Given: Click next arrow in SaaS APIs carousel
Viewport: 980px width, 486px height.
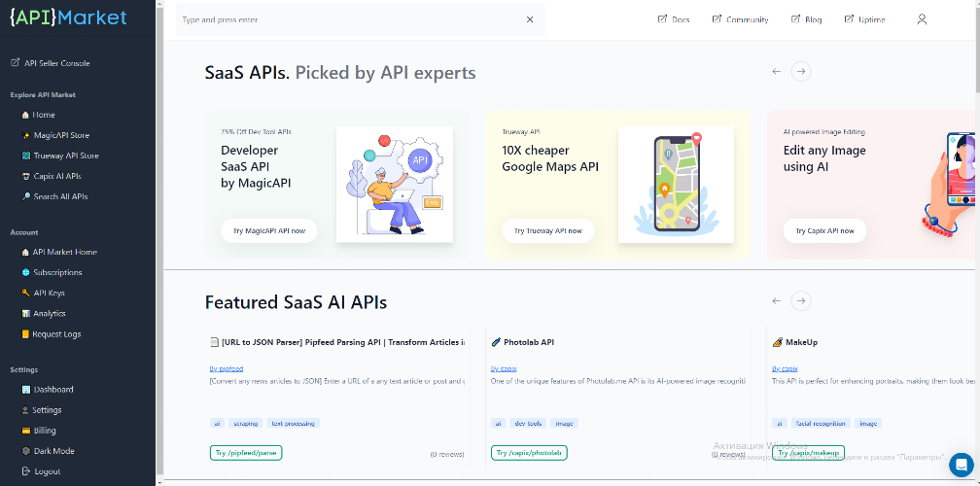Looking at the screenshot, I should point(801,71).
